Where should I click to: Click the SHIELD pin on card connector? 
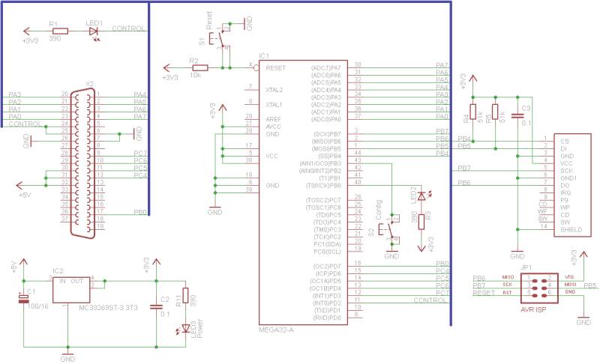572,229
